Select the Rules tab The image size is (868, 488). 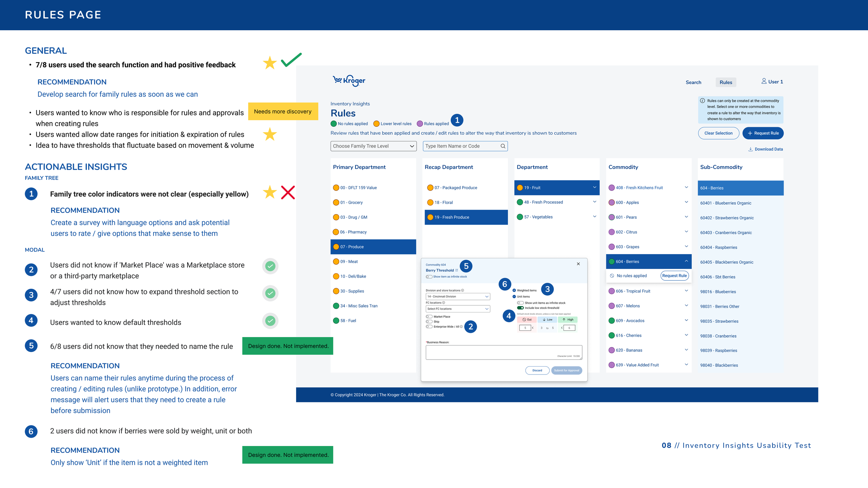coord(726,82)
